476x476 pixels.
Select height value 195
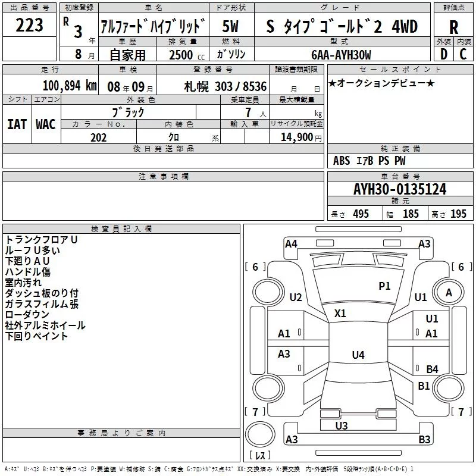[458, 214]
